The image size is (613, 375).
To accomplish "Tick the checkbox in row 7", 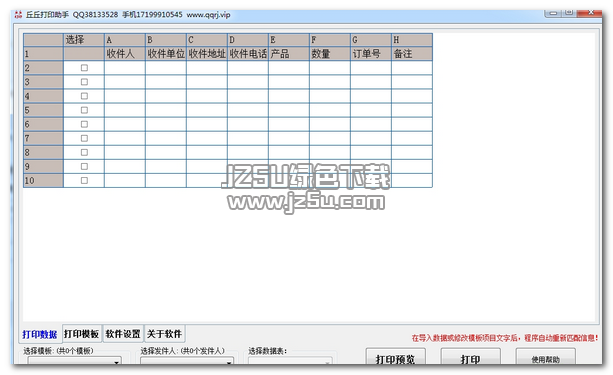I will (84, 138).
